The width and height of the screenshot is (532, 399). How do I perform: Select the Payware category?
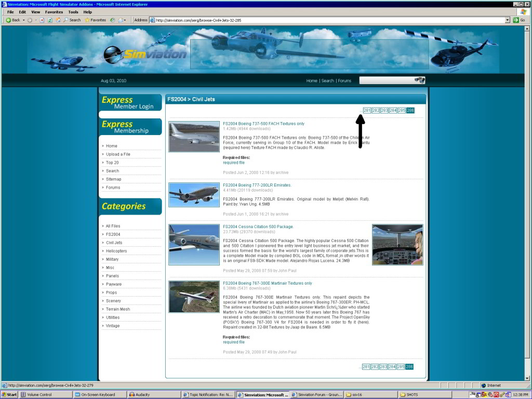click(x=114, y=284)
